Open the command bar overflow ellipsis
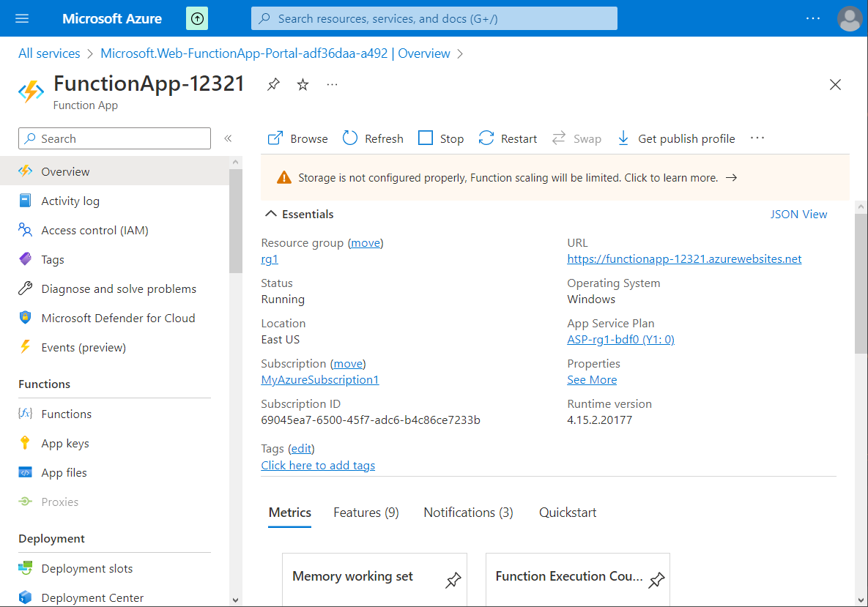The height and width of the screenshot is (607, 868). tap(757, 138)
